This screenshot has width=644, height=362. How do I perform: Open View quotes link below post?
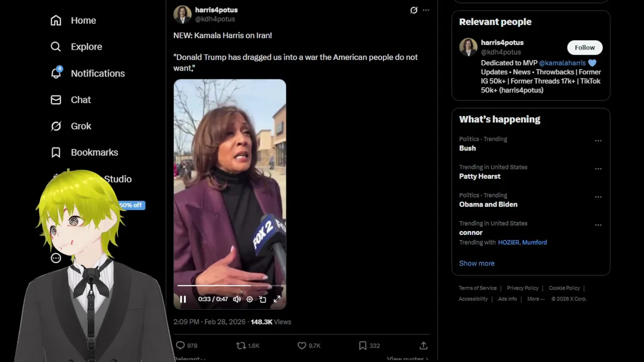tap(408, 358)
